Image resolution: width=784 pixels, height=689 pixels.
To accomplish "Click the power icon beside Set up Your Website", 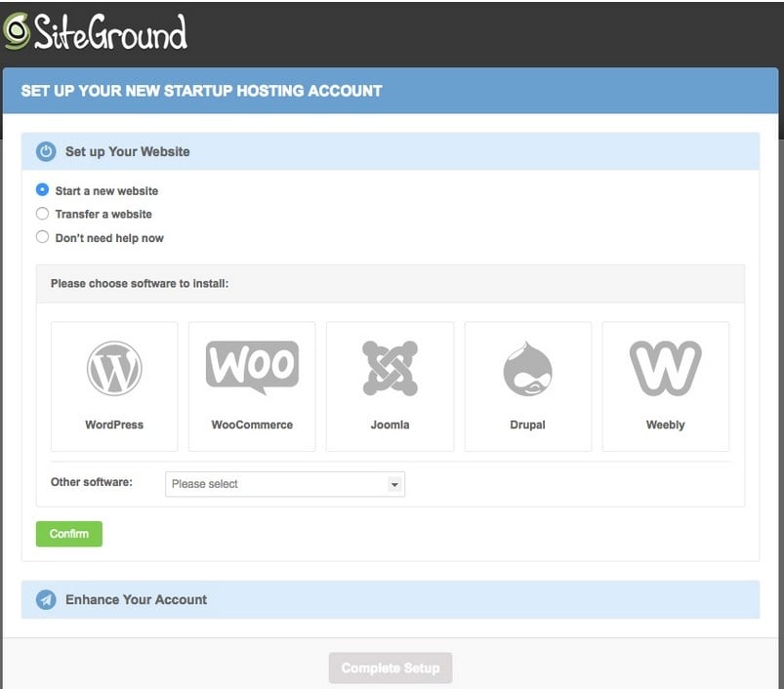I will [46, 151].
